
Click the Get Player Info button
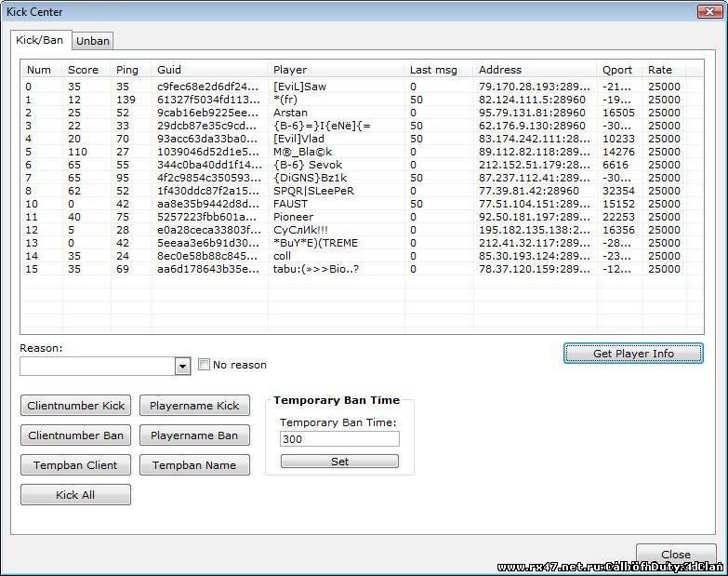[633, 354]
